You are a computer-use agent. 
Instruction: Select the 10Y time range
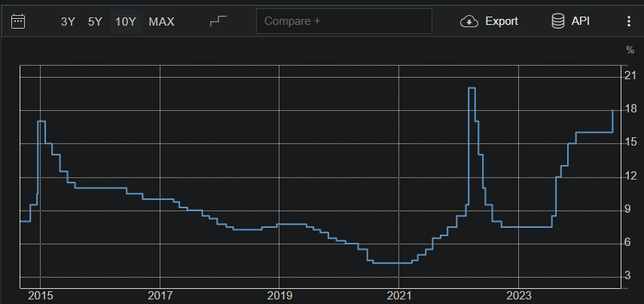(x=126, y=21)
